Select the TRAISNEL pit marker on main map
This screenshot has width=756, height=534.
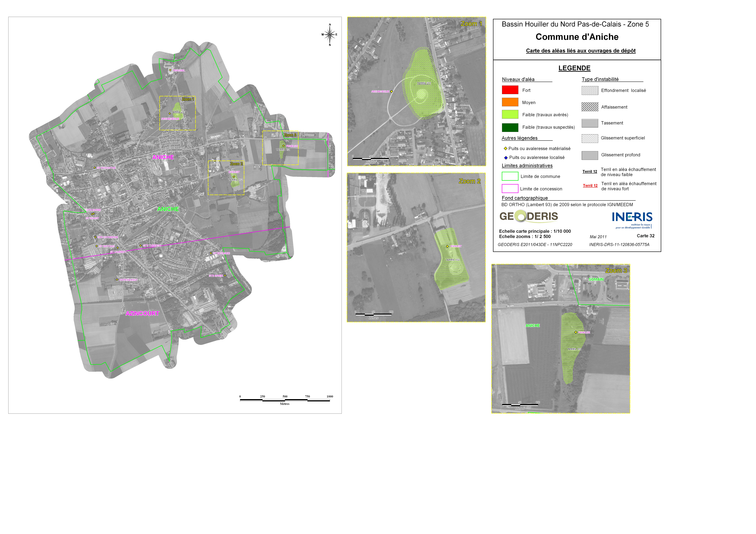pos(170,70)
